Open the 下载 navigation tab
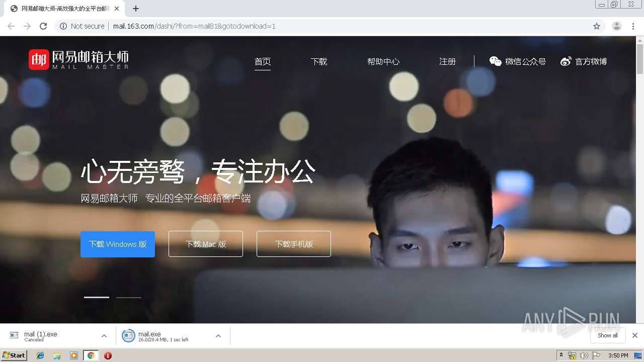The image size is (644, 362). [x=319, y=61]
